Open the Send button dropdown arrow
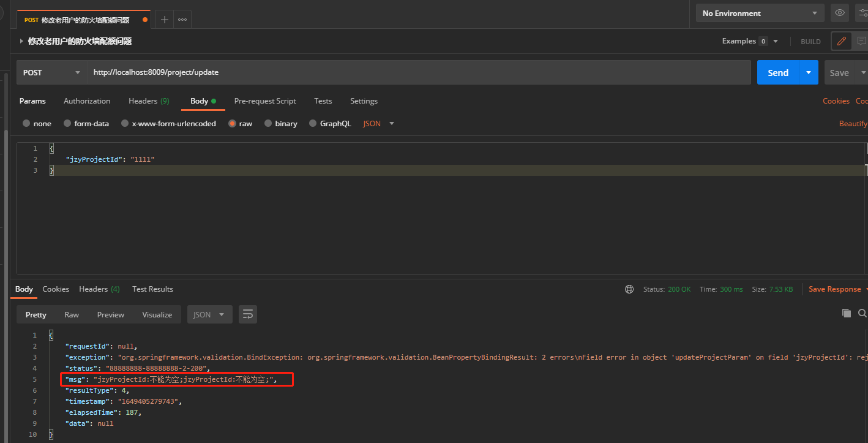868x443 pixels. (x=809, y=72)
